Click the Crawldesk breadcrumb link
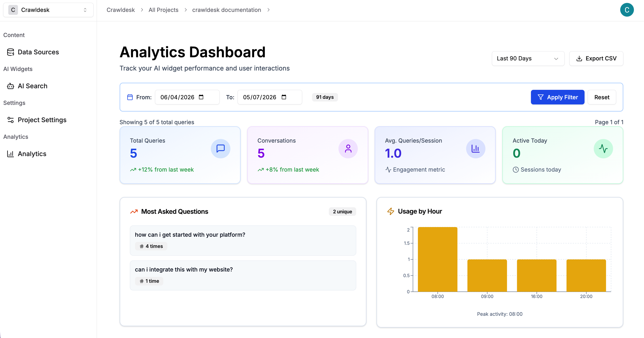The width and height of the screenshot is (644, 338). pyautogui.click(x=120, y=10)
